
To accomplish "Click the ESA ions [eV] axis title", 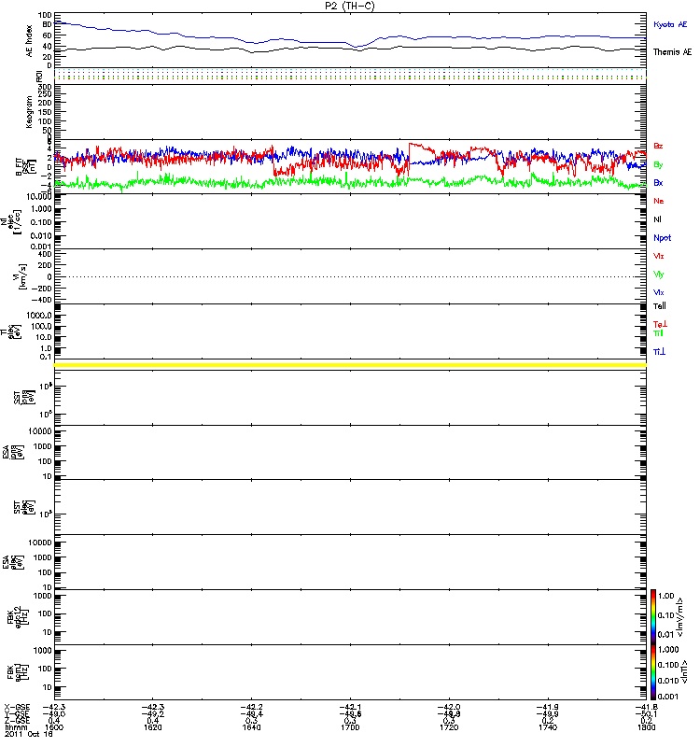I will click(x=12, y=453).
